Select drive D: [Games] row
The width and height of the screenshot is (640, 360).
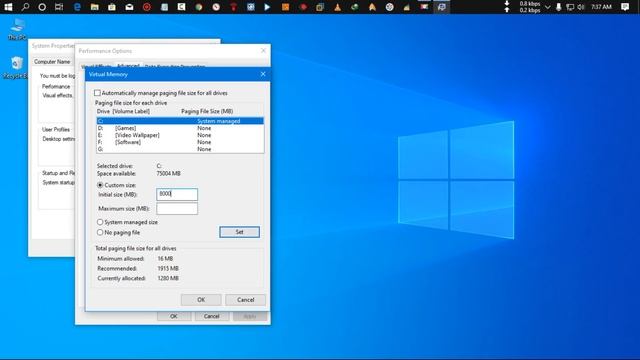click(180, 128)
